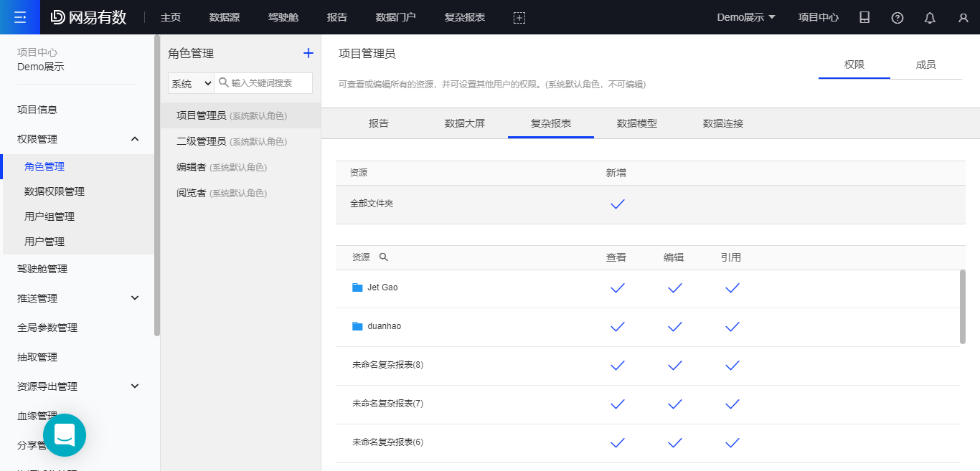Open the Demo展示 project dropdown

(746, 17)
